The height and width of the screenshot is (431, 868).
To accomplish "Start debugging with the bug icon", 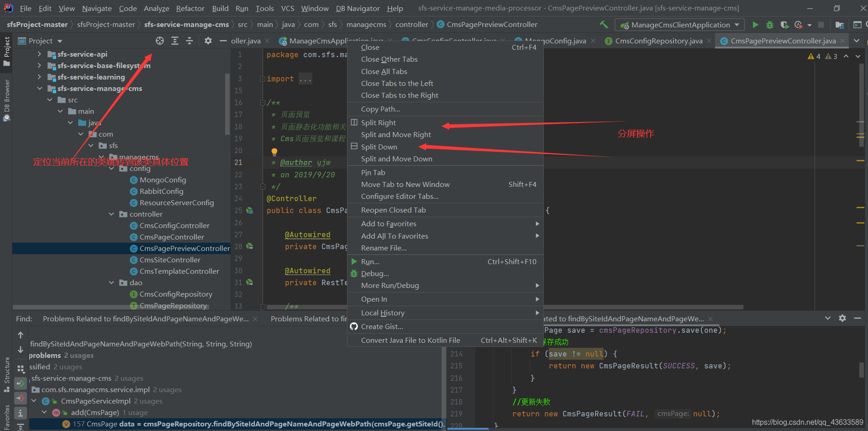I will click(770, 25).
